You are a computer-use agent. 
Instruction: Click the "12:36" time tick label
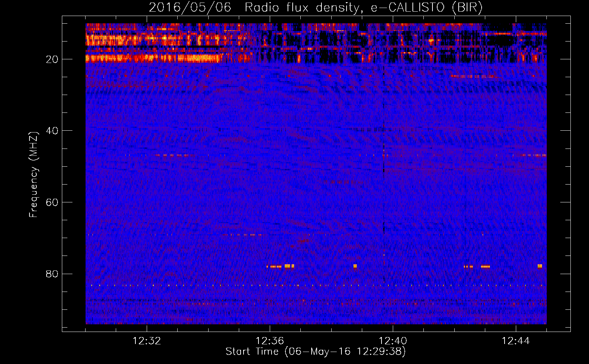(270, 341)
